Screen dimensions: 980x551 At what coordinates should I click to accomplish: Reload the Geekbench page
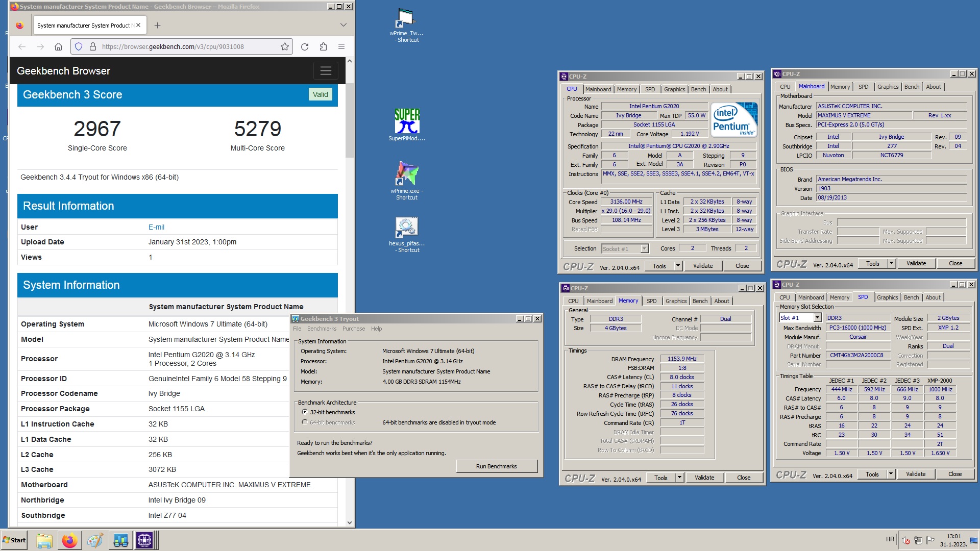point(305,46)
